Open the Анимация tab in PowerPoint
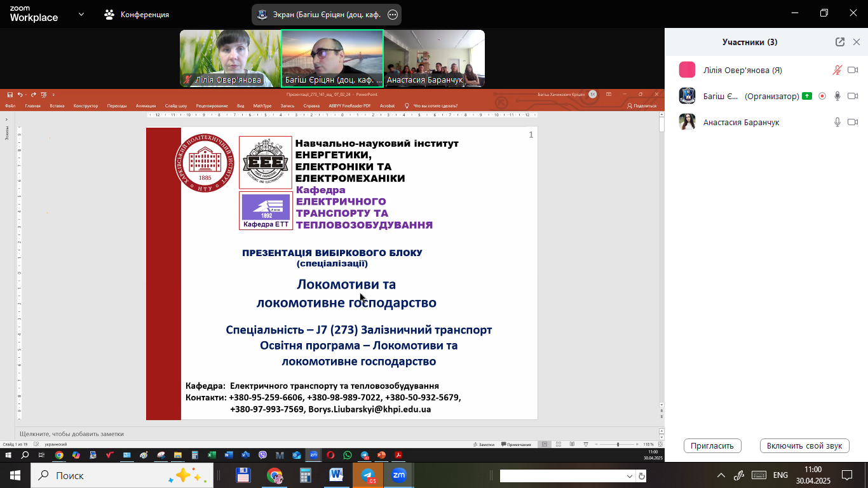The width and height of the screenshot is (868, 488). coord(146,106)
